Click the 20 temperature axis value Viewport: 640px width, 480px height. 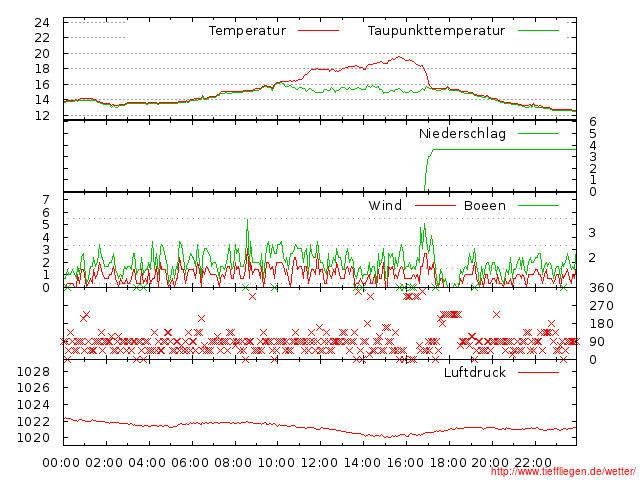(42, 53)
